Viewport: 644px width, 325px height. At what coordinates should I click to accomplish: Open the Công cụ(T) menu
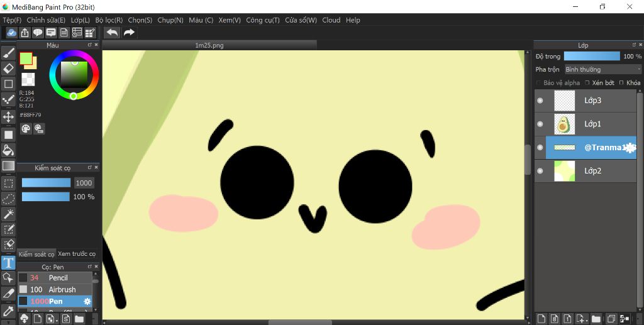(263, 20)
